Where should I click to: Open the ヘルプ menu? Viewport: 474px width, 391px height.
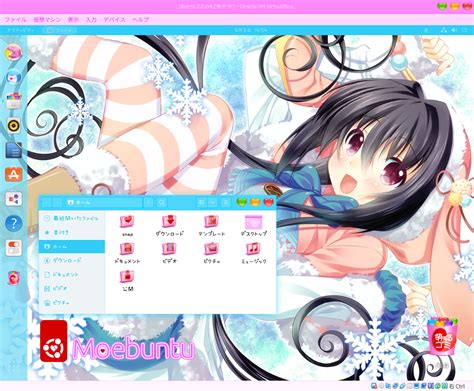[140, 20]
